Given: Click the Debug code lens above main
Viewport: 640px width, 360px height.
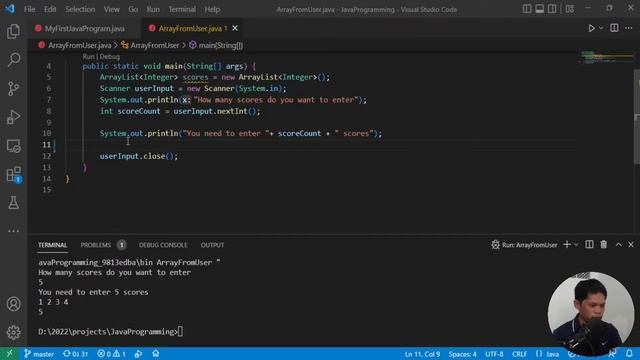Looking at the screenshot, I should [x=110, y=57].
